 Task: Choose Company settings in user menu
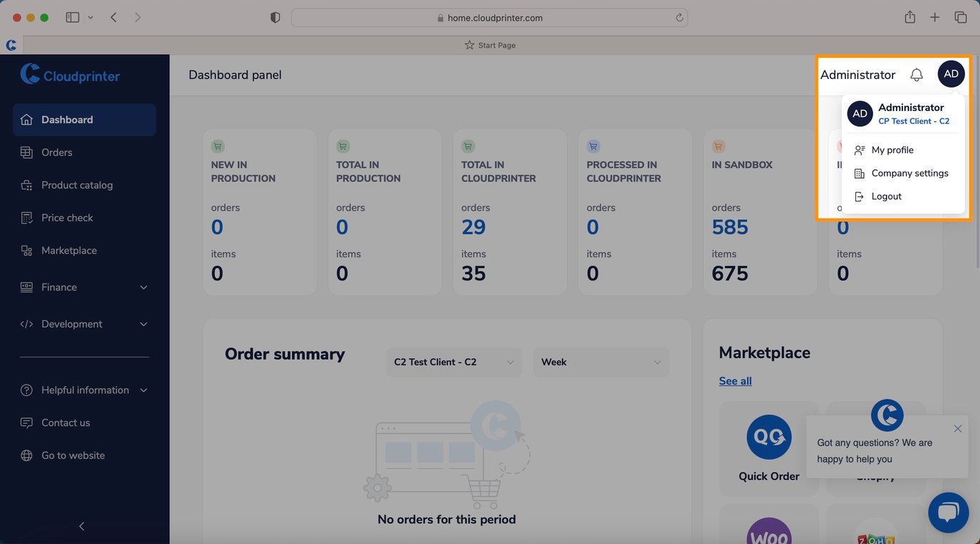pos(909,173)
